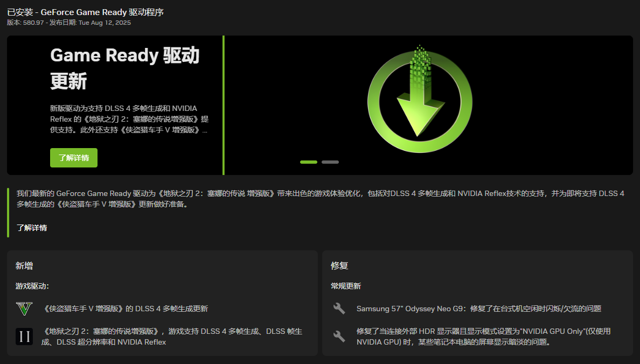The width and height of the screenshot is (640, 364).
Task: Click the 版本: 580.97 release date line
Action: (x=69, y=23)
